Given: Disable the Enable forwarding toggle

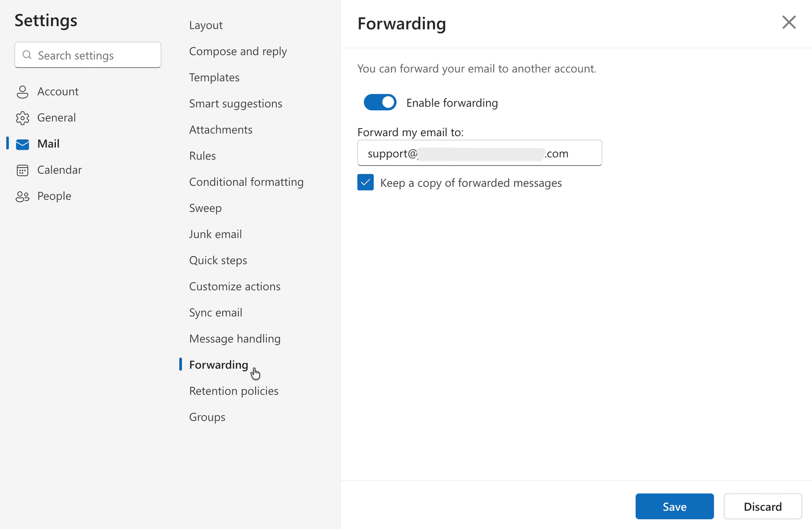Looking at the screenshot, I should coord(380,102).
